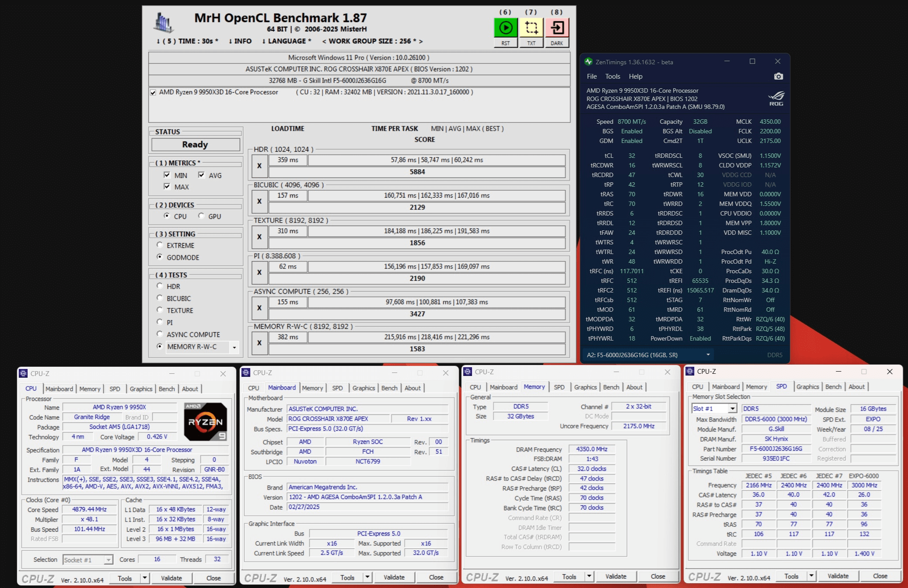Click X button beside ASYNC COMPUTE result
Image resolution: width=908 pixels, height=588 pixels.
259,308
